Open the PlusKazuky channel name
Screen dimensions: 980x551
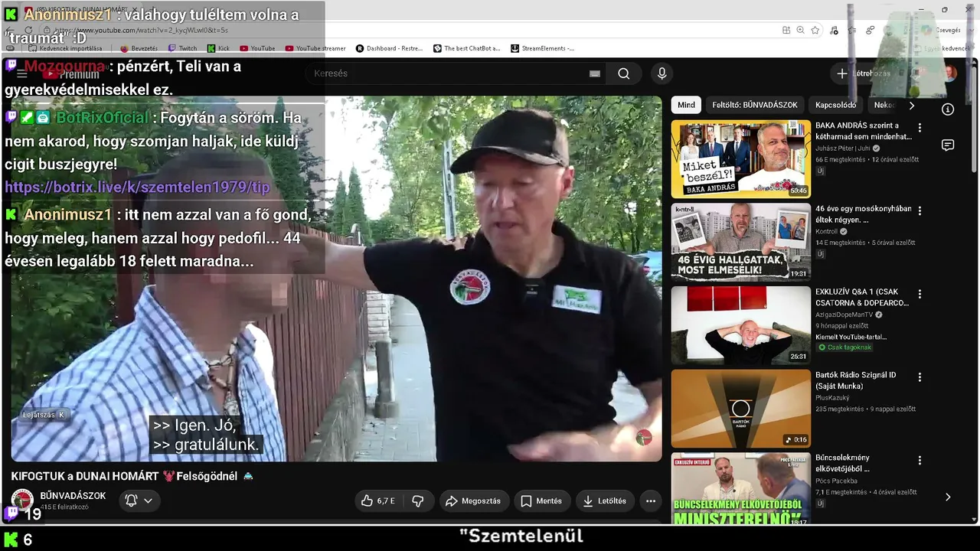(832, 398)
